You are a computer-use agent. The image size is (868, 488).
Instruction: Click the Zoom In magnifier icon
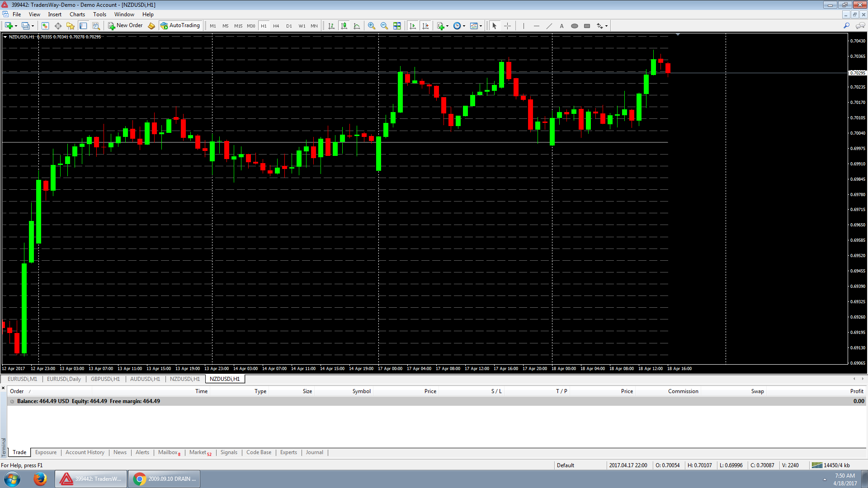[x=371, y=26]
